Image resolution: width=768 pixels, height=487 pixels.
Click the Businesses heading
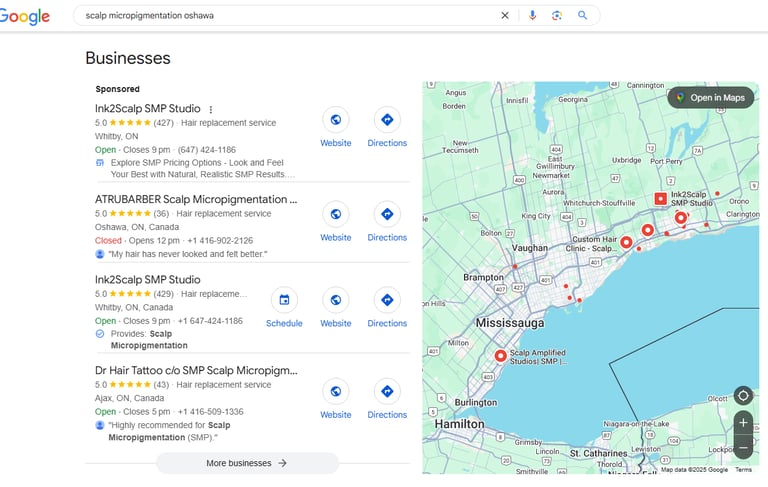click(128, 58)
